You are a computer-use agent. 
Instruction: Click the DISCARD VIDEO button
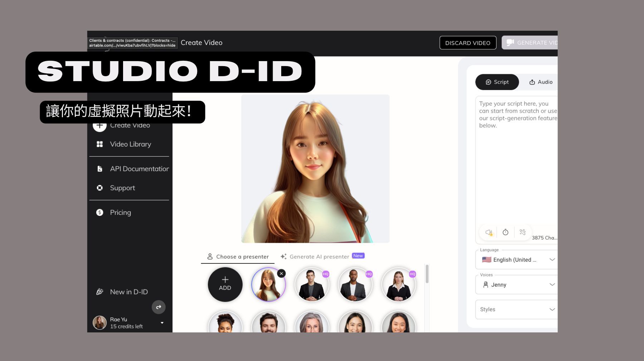tap(468, 43)
